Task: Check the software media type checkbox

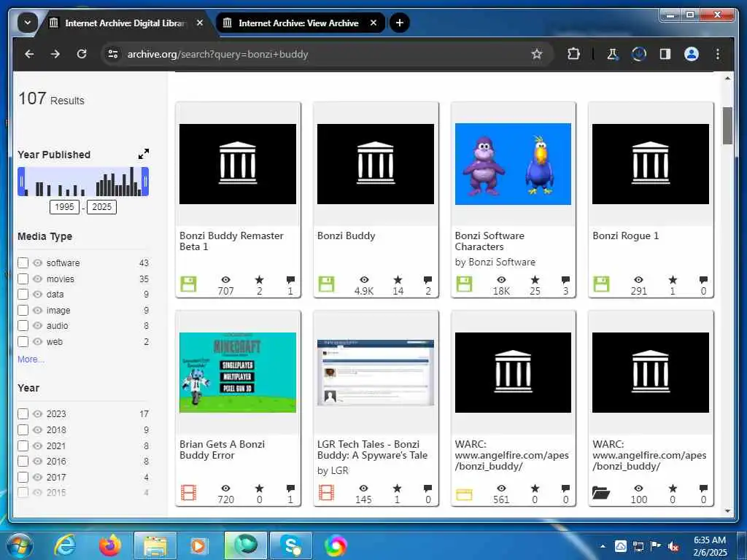Action: coord(23,262)
